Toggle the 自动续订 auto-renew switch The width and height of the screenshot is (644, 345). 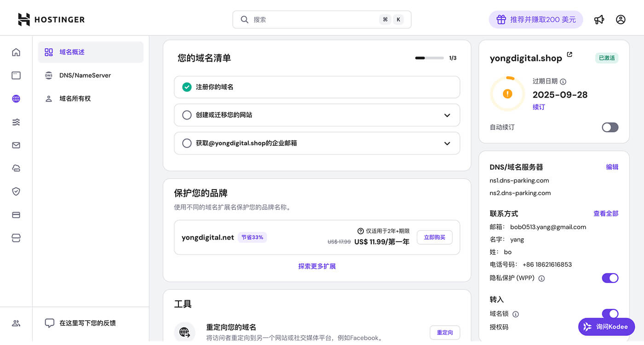click(x=610, y=127)
